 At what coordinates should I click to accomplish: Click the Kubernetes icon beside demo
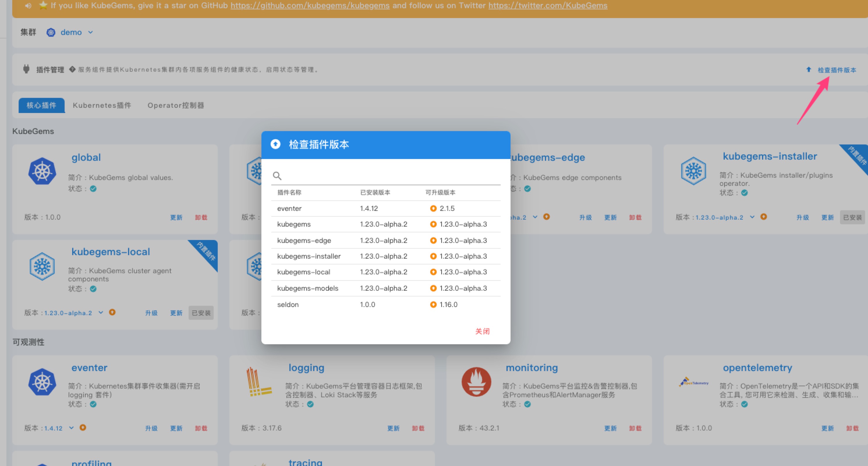tap(51, 32)
